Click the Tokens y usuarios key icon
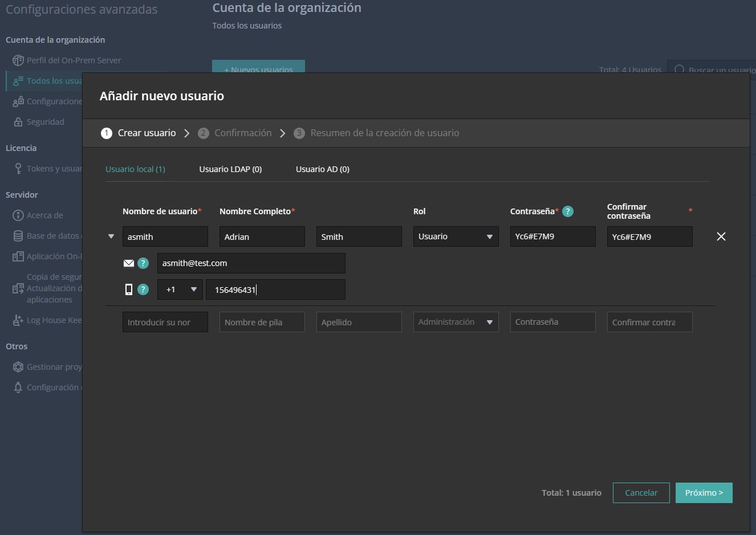This screenshot has width=756, height=535. (18, 169)
